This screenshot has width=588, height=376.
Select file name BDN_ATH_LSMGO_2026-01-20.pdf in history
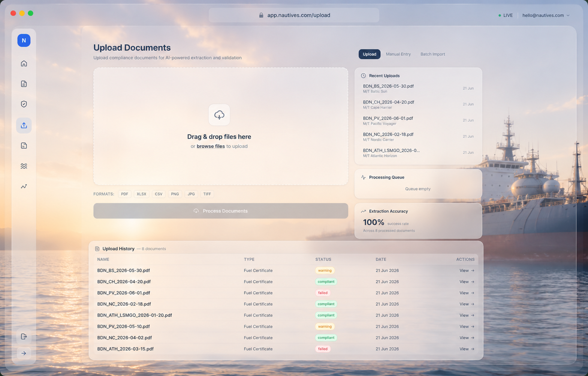click(x=135, y=315)
